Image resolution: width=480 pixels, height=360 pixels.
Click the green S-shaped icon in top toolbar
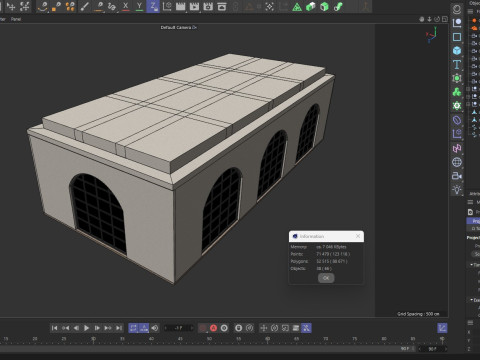pyautogui.click(x=338, y=6)
